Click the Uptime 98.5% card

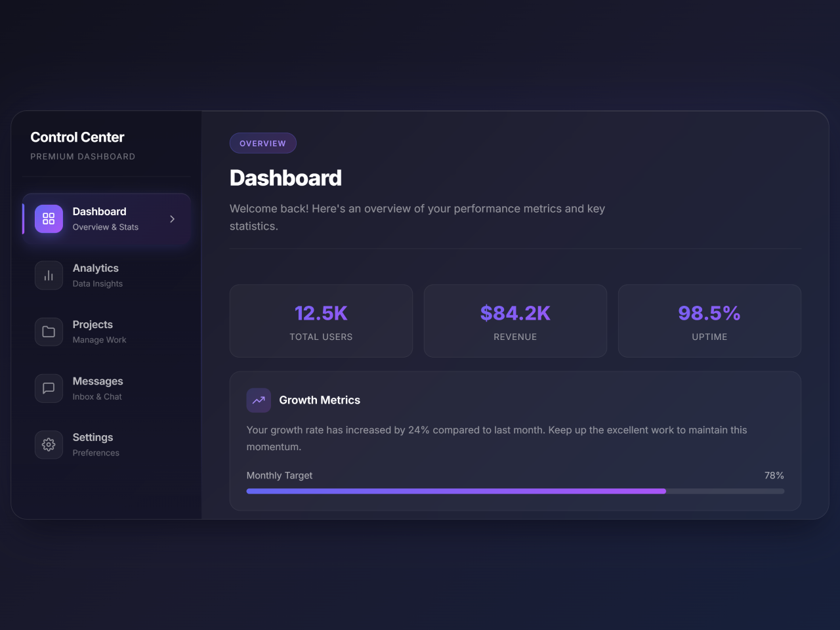(x=709, y=321)
